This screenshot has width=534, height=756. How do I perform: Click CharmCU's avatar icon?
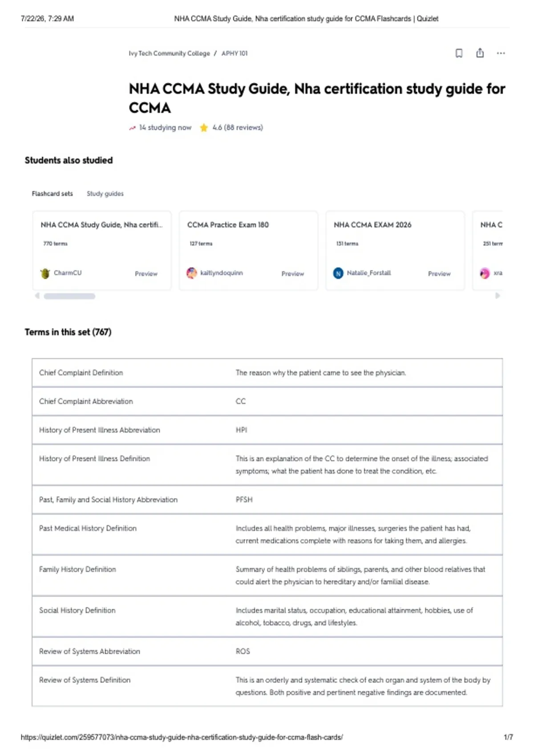click(x=45, y=273)
